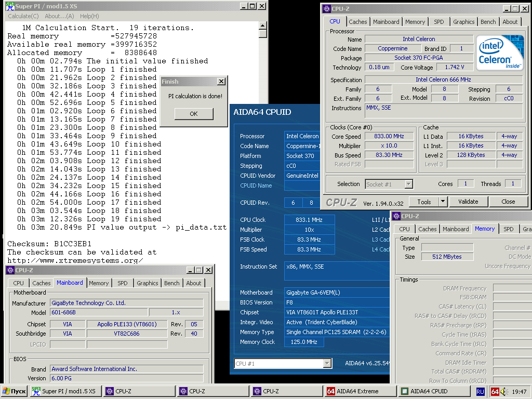Click the taskbar clock showing 19:47
The image size is (532, 399).
pyautogui.click(x=519, y=392)
